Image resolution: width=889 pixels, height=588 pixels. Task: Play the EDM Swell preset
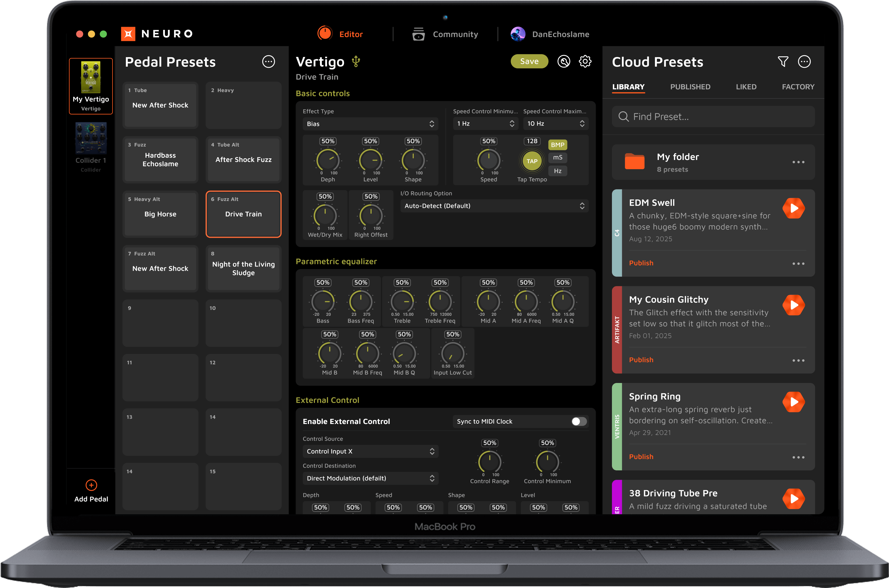click(x=793, y=208)
